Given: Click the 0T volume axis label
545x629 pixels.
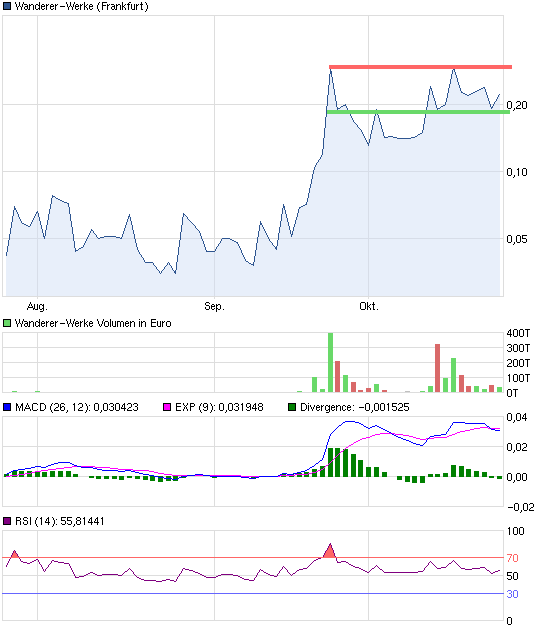Looking at the screenshot, I should [x=513, y=393].
